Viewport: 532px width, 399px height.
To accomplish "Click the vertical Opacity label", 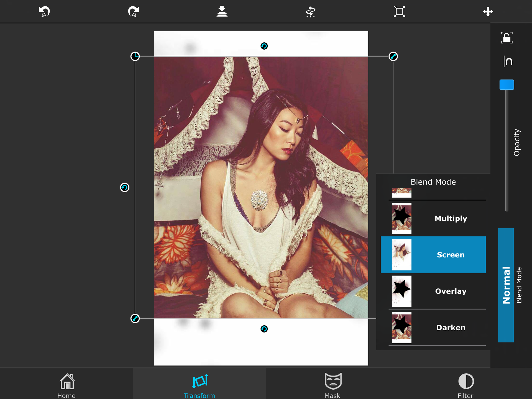I will pyautogui.click(x=517, y=142).
